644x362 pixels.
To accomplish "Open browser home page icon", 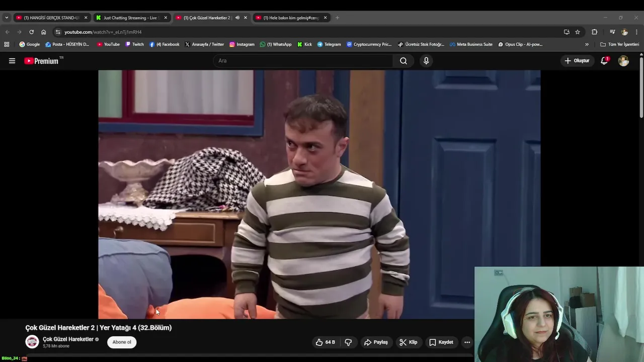I will click(43, 32).
